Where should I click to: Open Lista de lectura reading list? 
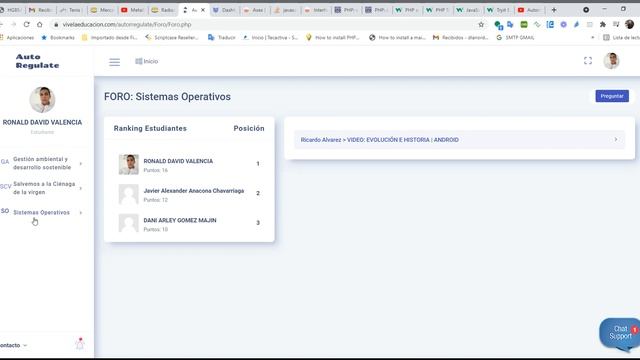click(x=621, y=38)
